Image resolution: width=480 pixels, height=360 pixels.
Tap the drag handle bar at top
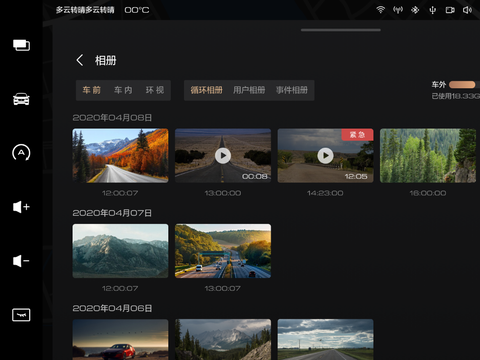340,30
